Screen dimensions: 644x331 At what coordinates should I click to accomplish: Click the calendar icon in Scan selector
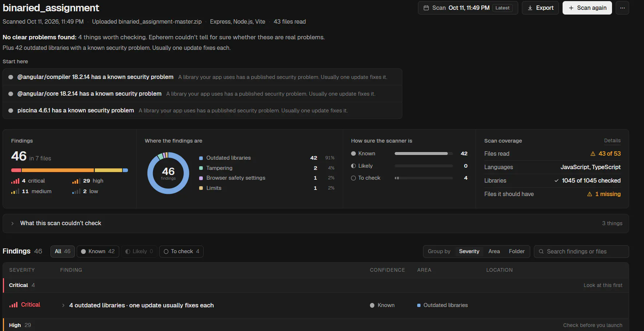pyautogui.click(x=426, y=8)
